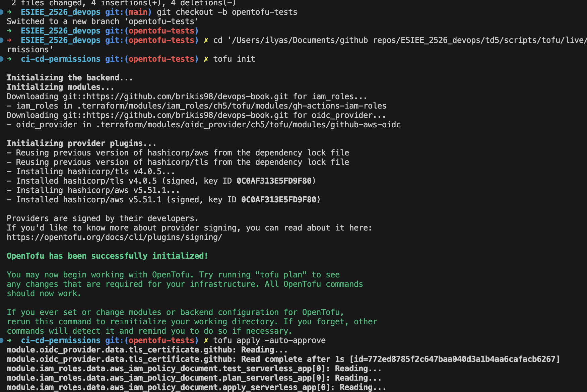Click command marker dot beside the cd command
The width and height of the screenshot is (587, 392).
coord(2,41)
